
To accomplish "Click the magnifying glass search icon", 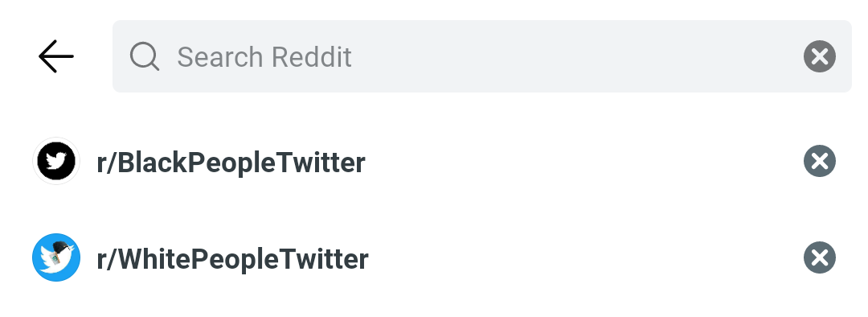I will [x=145, y=56].
